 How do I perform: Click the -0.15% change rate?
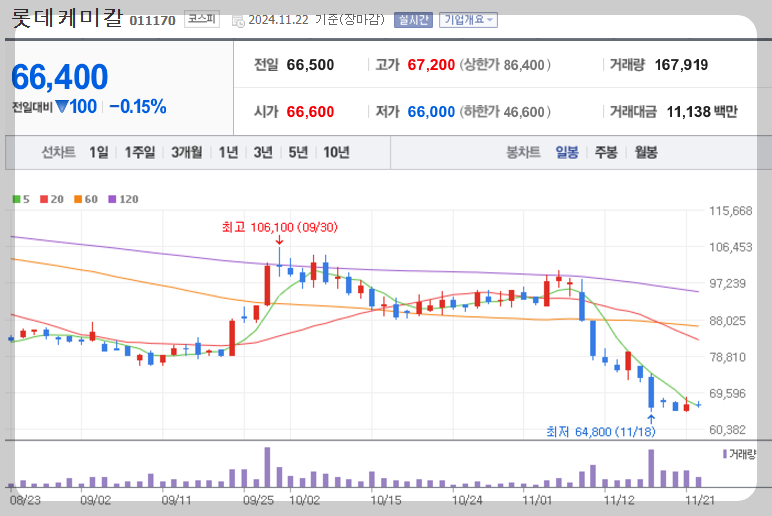(138, 107)
